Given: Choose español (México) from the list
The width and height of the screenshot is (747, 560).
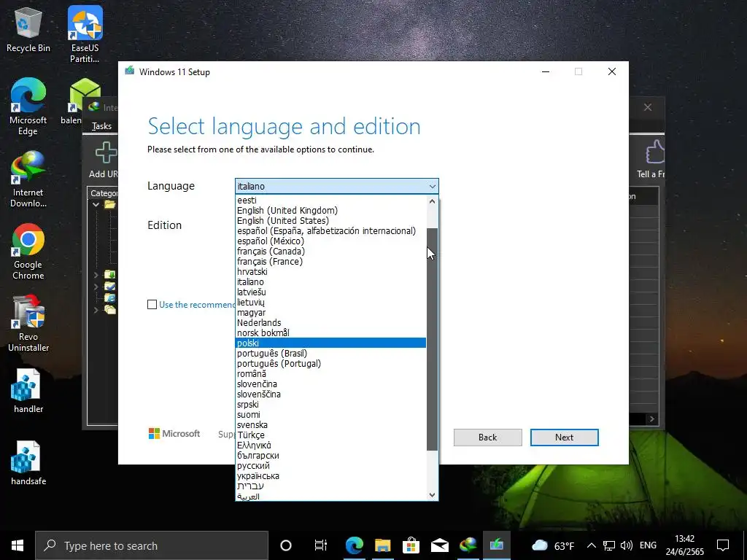Looking at the screenshot, I should coord(331,241).
